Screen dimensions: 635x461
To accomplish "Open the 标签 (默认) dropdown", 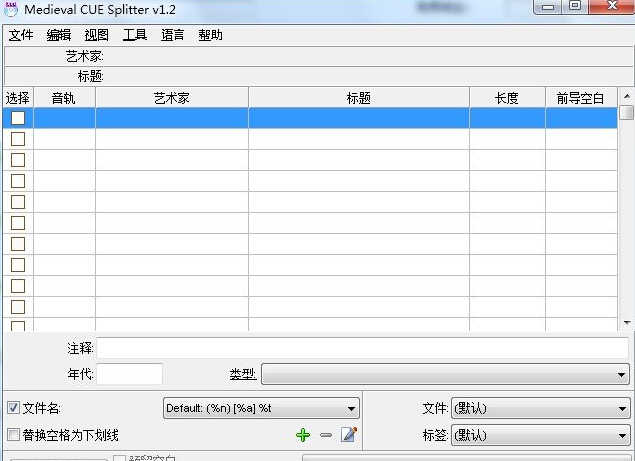I will (540, 435).
